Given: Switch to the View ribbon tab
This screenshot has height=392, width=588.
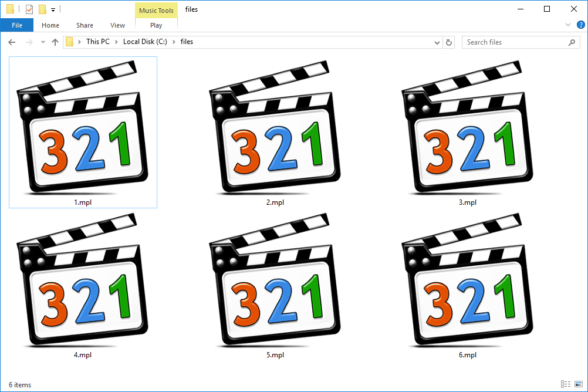Looking at the screenshot, I should point(117,25).
